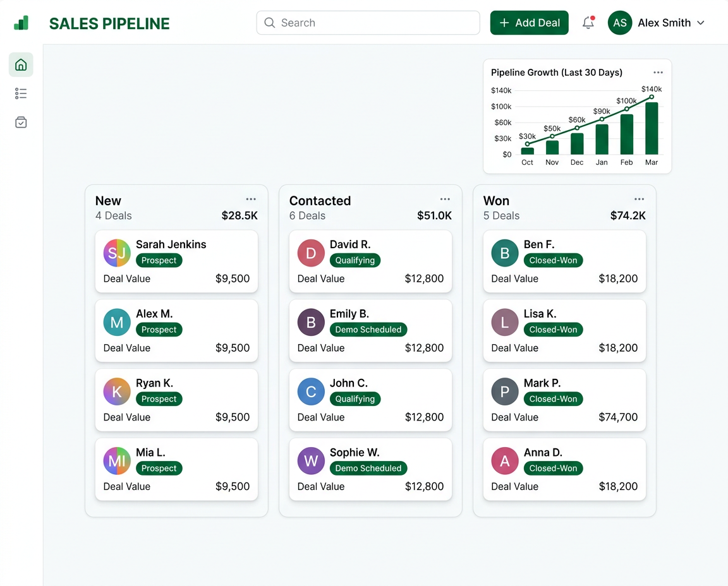This screenshot has width=728, height=586.
Task: Click Mark P.'s Closed-Won tag
Action: (553, 399)
